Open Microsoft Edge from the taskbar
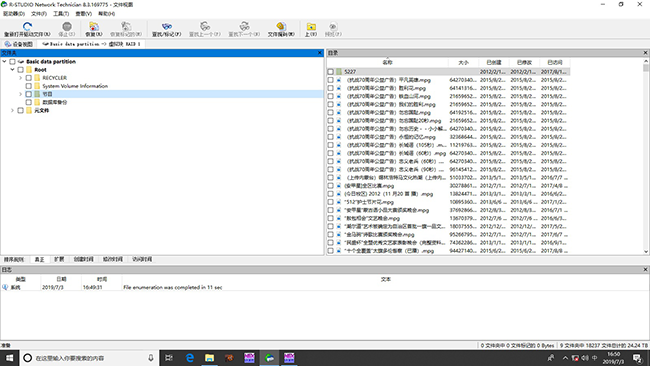The width and height of the screenshot is (650, 366). 189,358
